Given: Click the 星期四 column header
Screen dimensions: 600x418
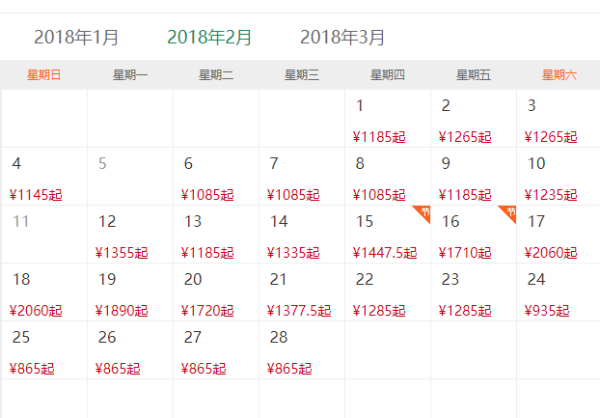Looking at the screenshot, I should coord(387,75).
